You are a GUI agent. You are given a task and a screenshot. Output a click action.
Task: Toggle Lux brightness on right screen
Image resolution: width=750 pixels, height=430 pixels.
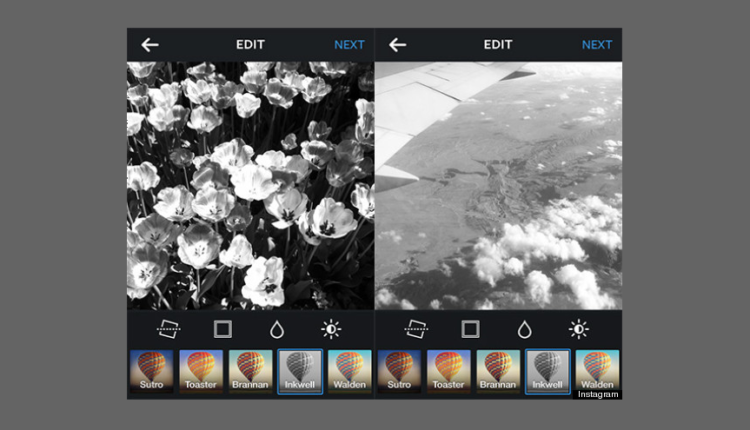pos(579,329)
